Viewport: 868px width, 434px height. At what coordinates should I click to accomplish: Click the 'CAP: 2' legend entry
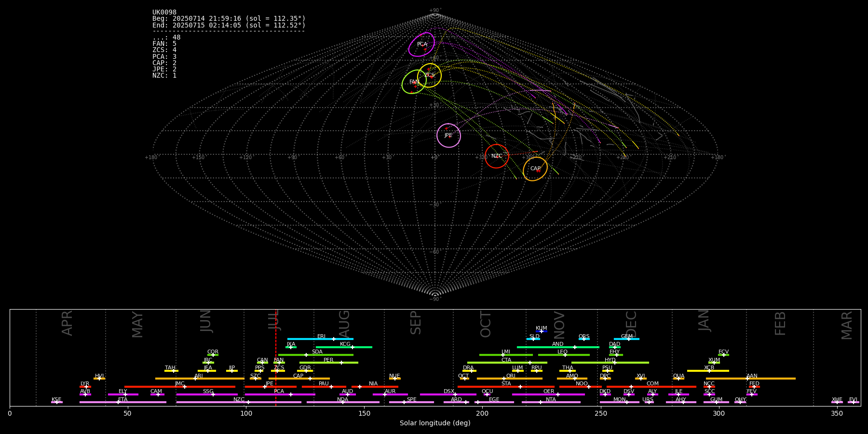[x=164, y=63]
